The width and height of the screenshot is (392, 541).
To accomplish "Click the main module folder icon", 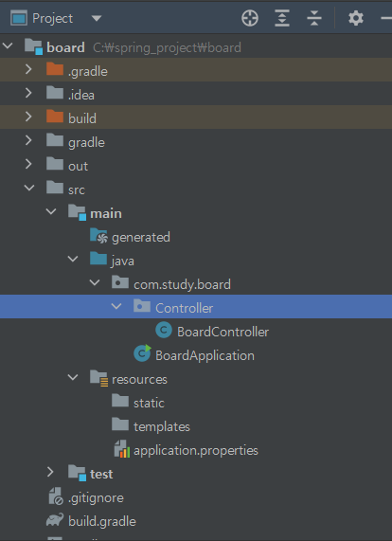I will pyautogui.click(x=77, y=212).
